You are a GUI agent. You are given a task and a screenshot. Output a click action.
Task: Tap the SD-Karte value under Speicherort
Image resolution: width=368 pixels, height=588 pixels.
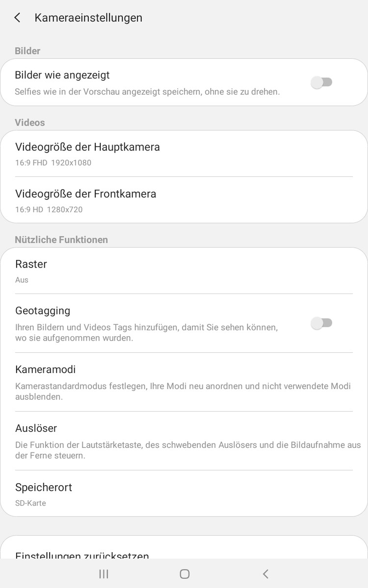point(30,503)
